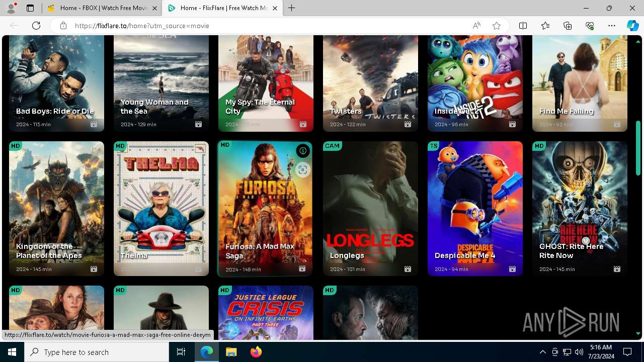644x362 pixels.
Task: Open the Inside Out 2 title link
Action: pos(456,111)
